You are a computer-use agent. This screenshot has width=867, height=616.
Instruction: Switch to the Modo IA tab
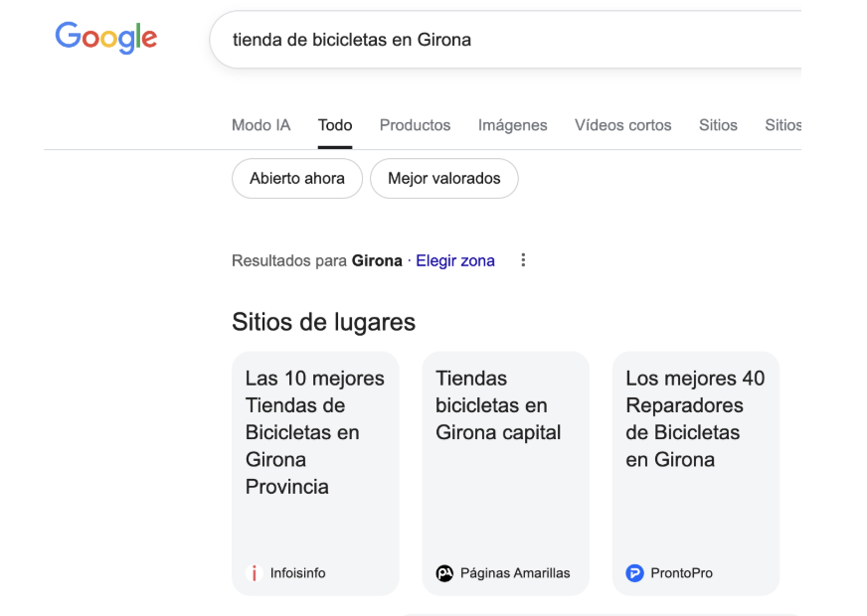[x=260, y=125]
